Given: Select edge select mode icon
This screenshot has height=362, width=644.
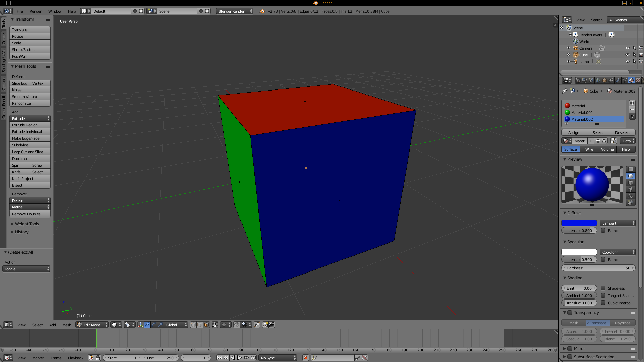Looking at the screenshot, I should click(x=200, y=325).
